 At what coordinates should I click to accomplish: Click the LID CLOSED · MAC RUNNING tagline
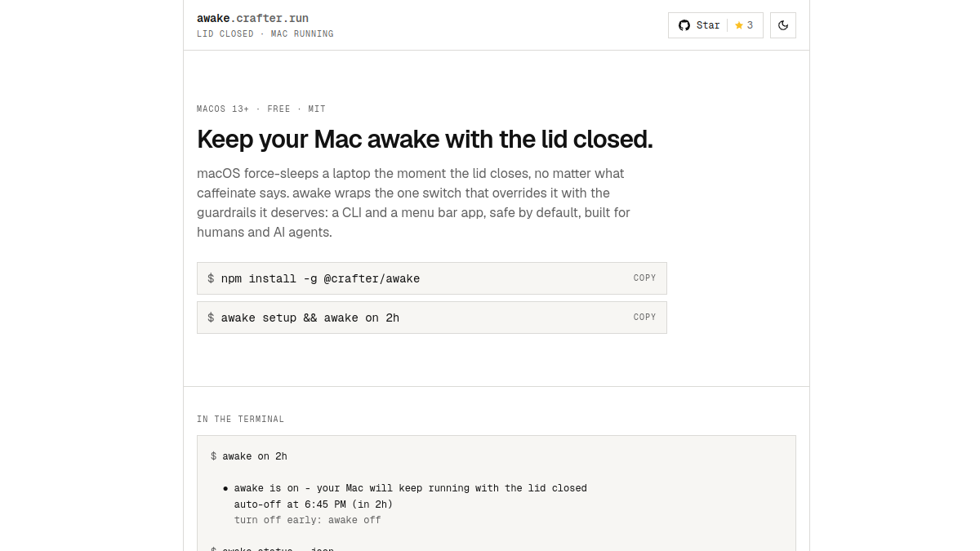pos(265,34)
